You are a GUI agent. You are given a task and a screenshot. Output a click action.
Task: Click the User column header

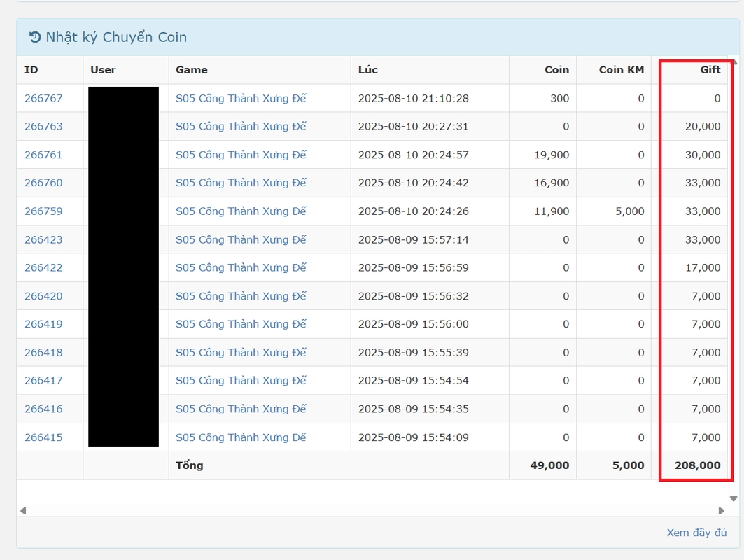(x=103, y=70)
